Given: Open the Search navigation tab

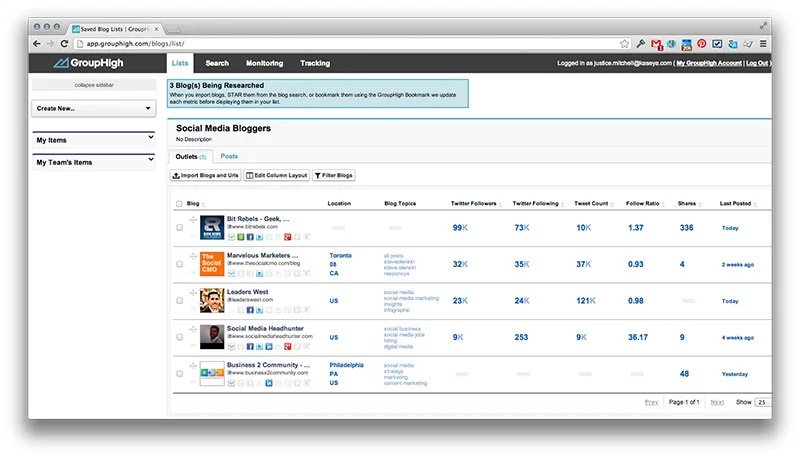Looking at the screenshot, I should (x=217, y=63).
